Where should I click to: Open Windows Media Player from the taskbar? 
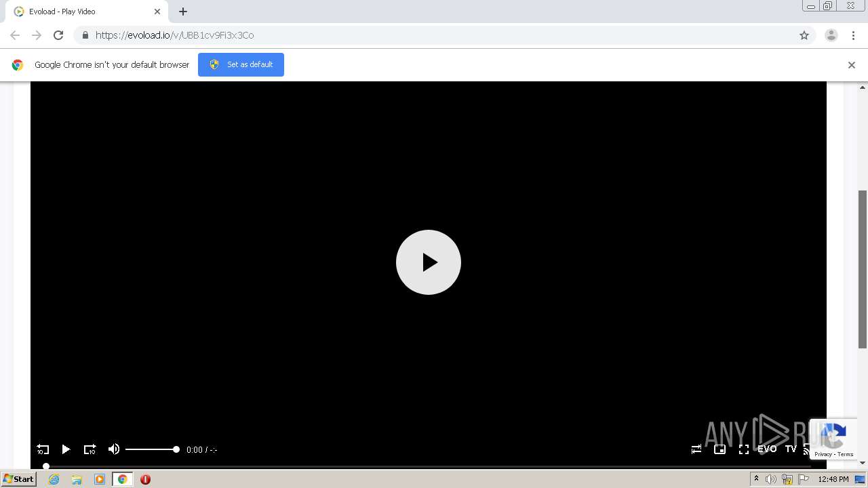(100, 479)
